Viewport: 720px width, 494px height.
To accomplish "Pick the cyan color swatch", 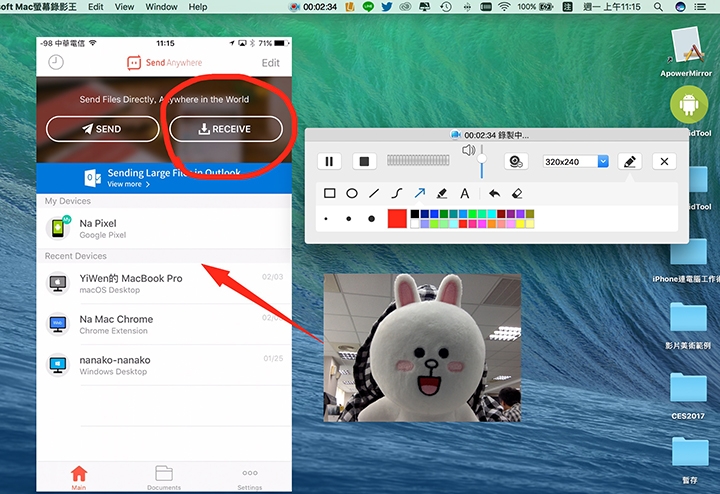I will click(x=491, y=214).
